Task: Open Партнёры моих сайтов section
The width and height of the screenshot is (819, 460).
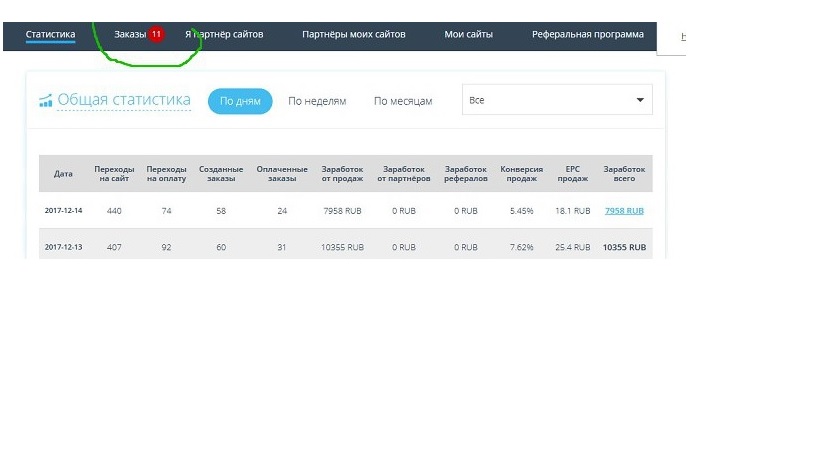Action: point(354,35)
